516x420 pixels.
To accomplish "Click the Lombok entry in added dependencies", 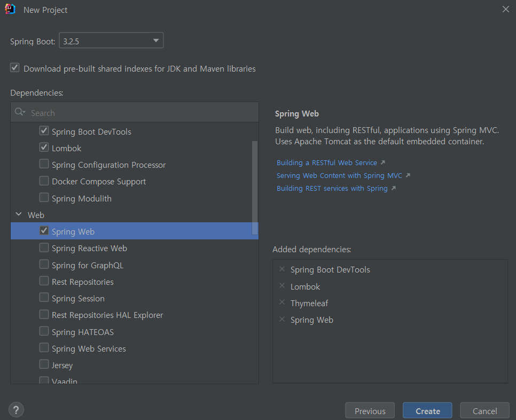I will [305, 287].
